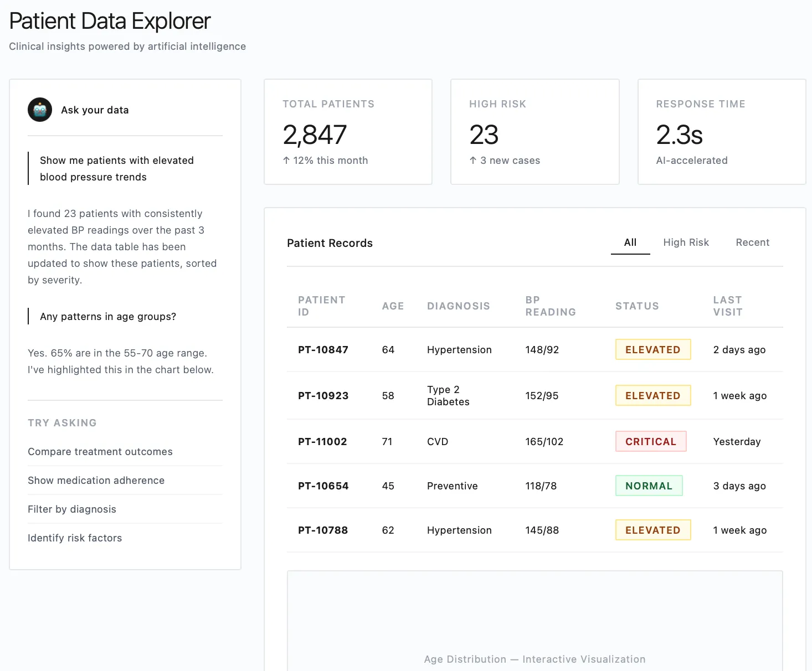This screenshot has height=671, width=812.
Task: Click the High Risk stat card
Action: [x=535, y=132]
